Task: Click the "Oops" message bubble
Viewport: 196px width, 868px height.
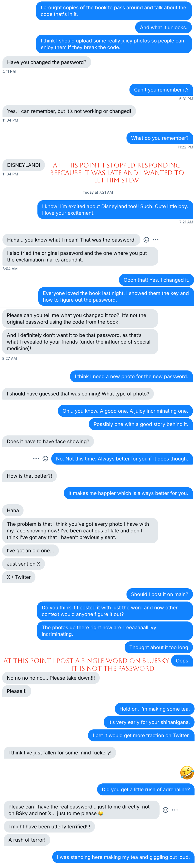Action: click(x=182, y=660)
